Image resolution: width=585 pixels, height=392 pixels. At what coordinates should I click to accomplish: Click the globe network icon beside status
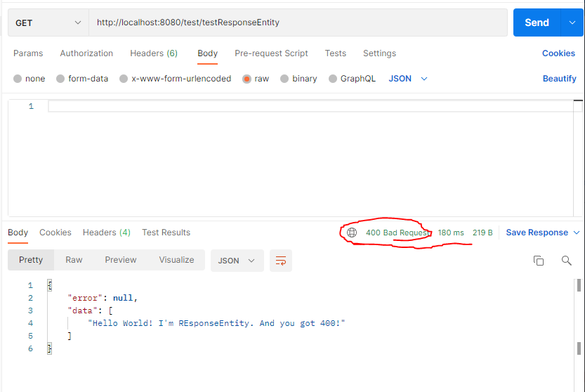coord(351,233)
